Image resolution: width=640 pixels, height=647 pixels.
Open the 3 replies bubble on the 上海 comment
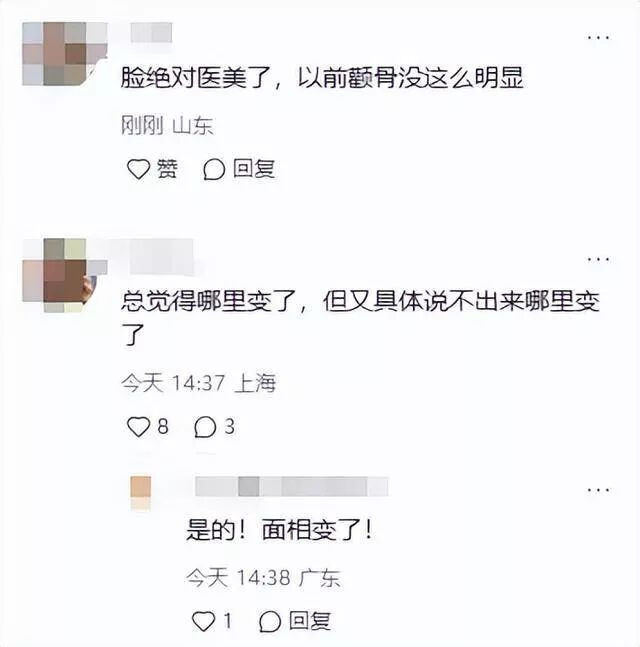[x=205, y=427]
